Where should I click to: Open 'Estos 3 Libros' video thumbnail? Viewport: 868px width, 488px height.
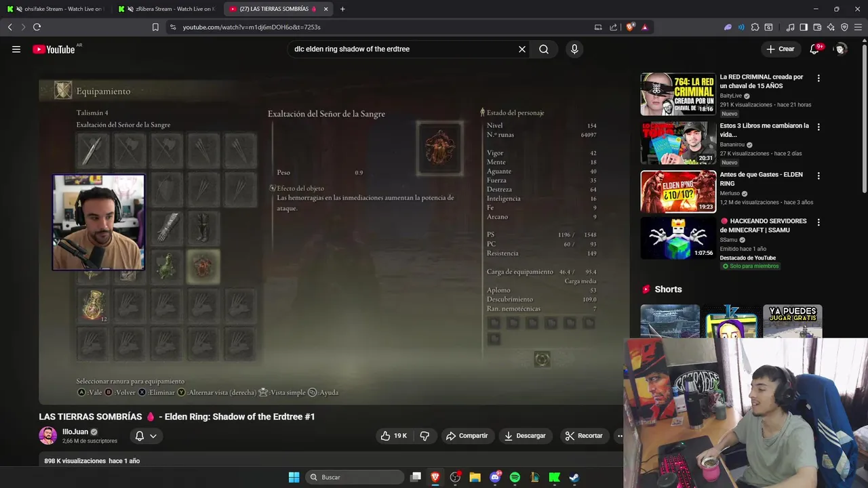(678, 143)
